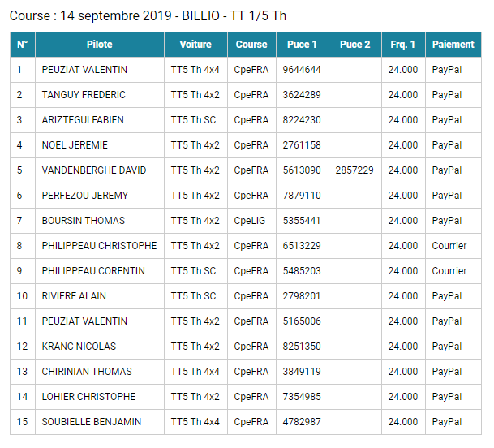Click the Pilote column header
Viewport: 494px width, 448px height.
point(100,45)
